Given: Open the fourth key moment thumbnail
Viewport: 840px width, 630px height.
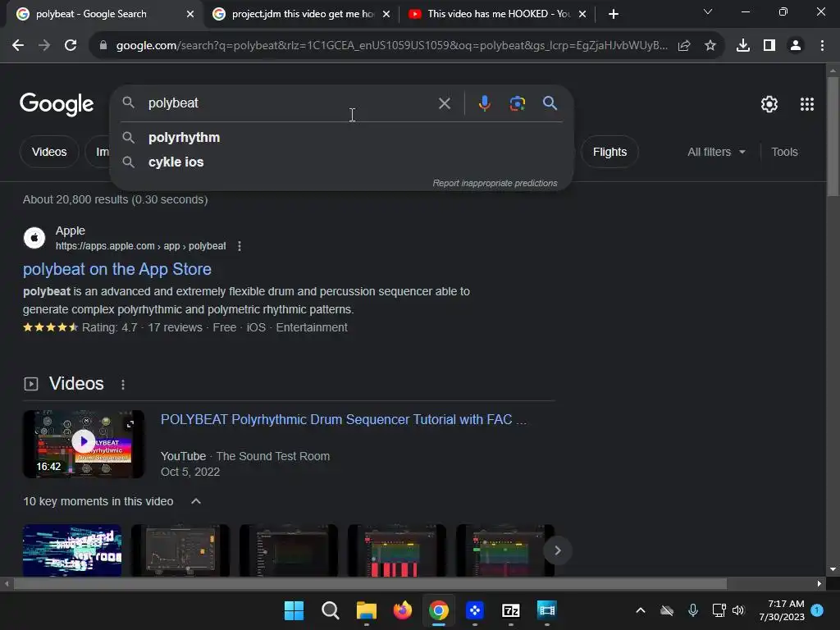Looking at the screenshot, I should pyautogui.click(x=397, y=550).
